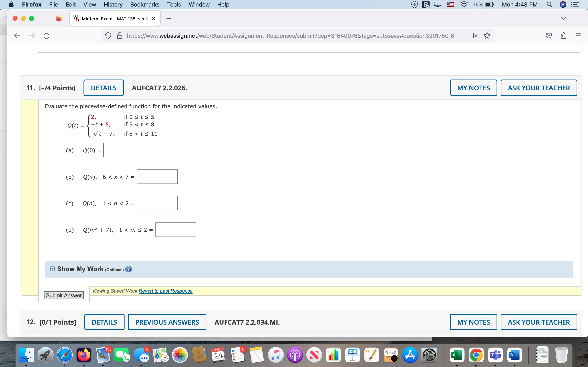Click ASK YOUR TEACHER for question 11
The image size is (588, 367).
point(539,88)
